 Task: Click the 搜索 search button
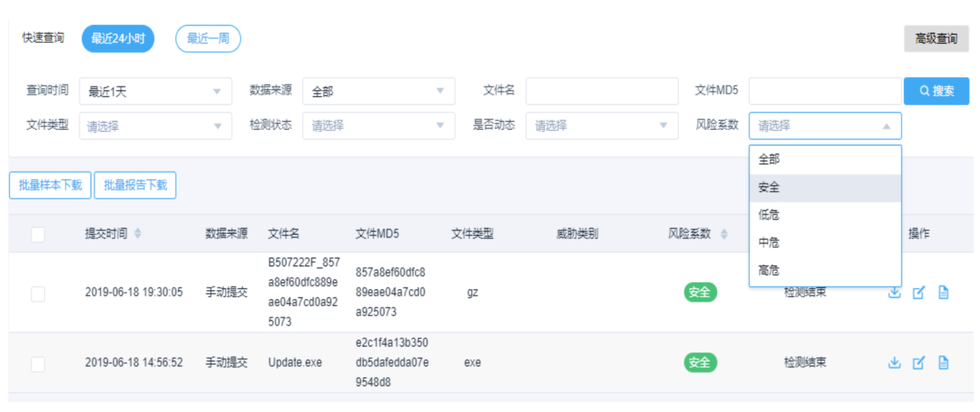coord(936,91)
